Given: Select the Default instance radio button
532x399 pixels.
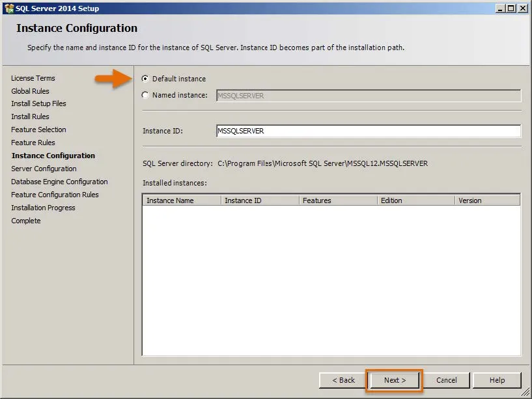Looking at the screenshot, I should [145, 79].
